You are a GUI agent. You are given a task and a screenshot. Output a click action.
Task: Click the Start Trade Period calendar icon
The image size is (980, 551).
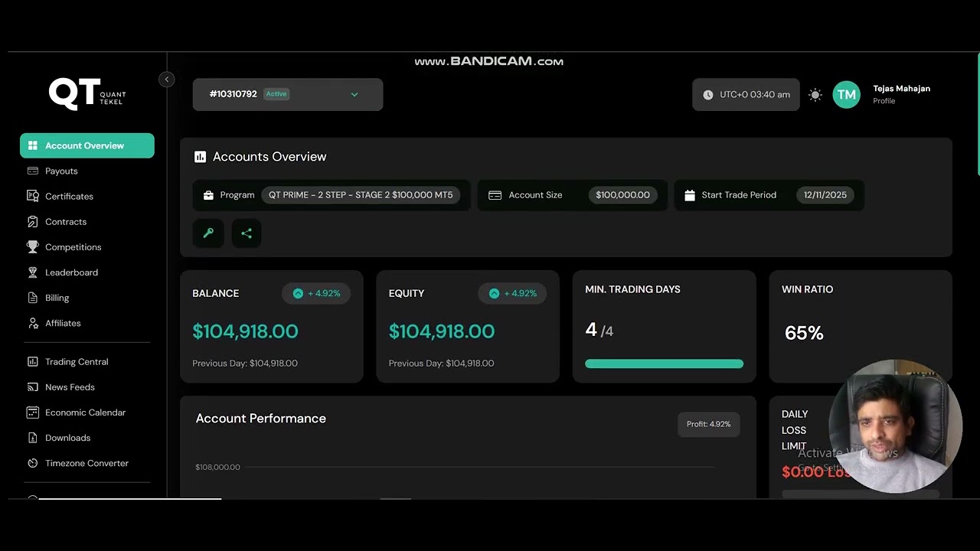coord(690,195)
